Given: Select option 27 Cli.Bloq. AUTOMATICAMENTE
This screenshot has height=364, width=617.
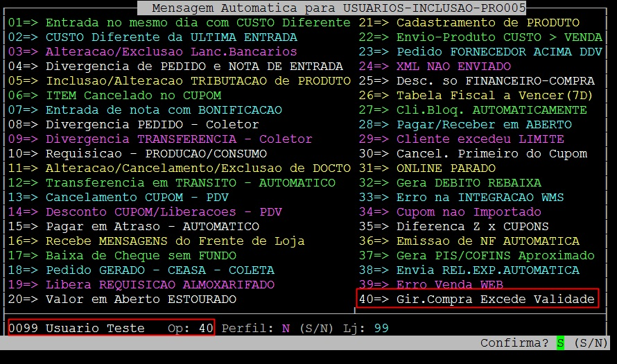Looking at the screenshot, I should [473, 110].
